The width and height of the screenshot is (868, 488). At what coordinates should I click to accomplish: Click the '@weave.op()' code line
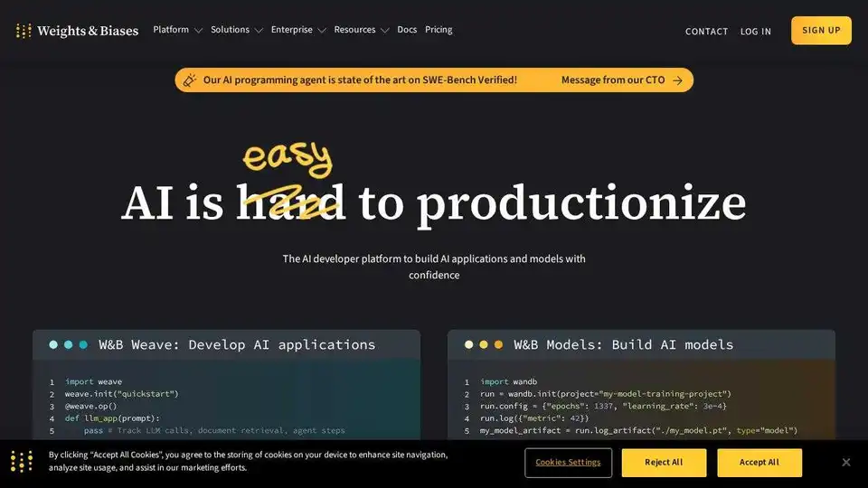pos(90,406)
